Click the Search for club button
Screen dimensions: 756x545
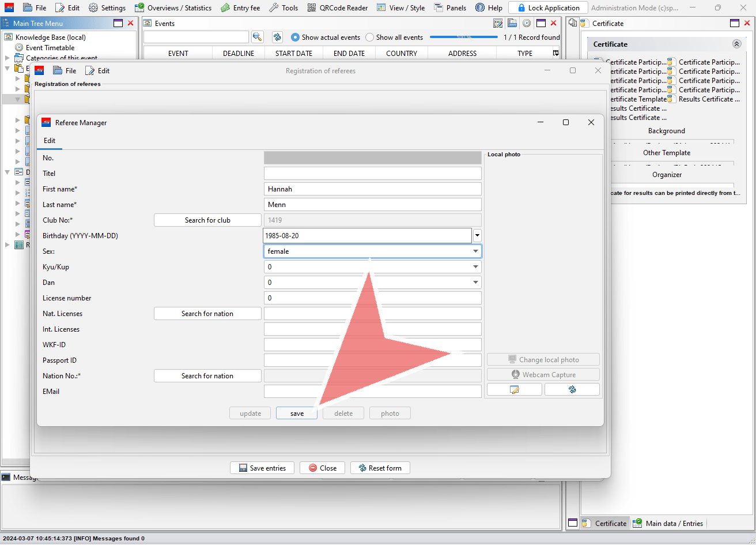(x=207, y=220)
